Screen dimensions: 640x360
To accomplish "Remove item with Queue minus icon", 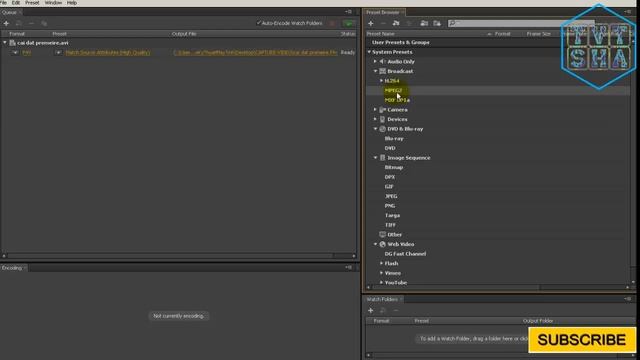I will [x=31, y=23].
